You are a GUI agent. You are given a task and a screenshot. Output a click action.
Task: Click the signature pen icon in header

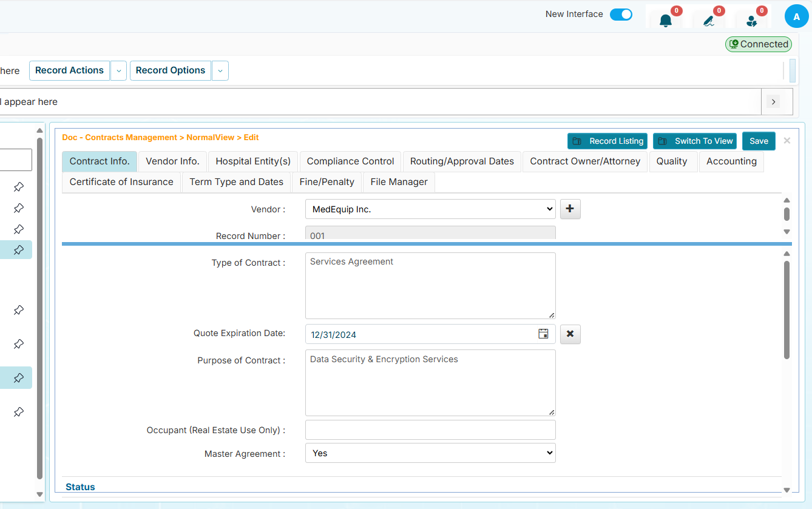point(708,21)
